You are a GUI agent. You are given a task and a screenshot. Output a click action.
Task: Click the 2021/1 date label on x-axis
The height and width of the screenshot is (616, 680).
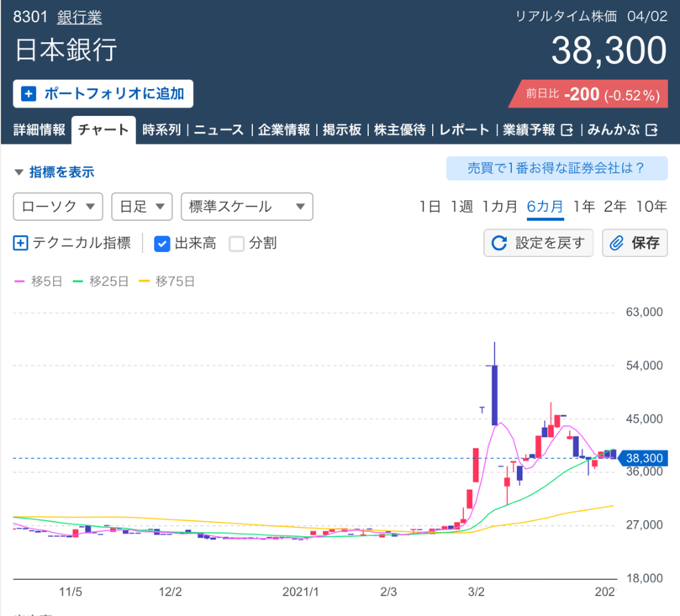tap(301, 592)
